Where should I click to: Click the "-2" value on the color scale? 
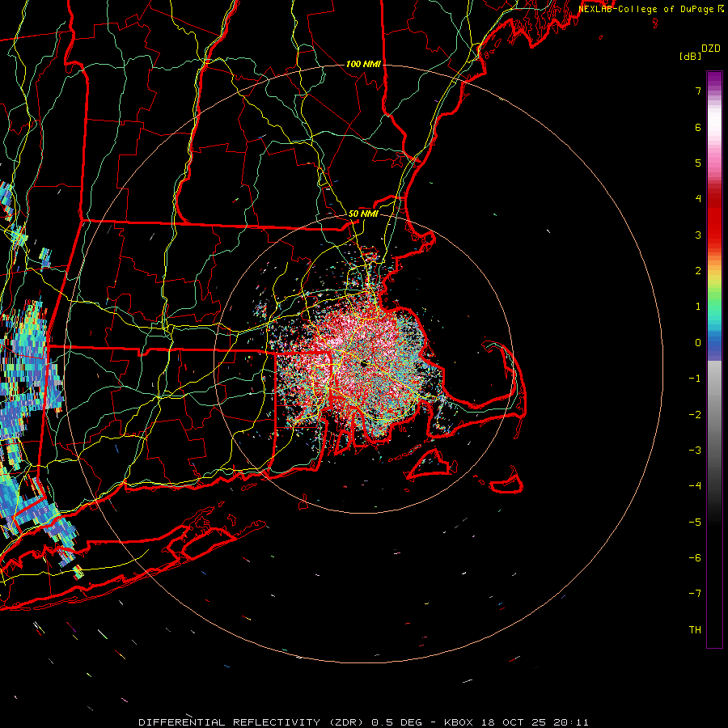[695, 415]
